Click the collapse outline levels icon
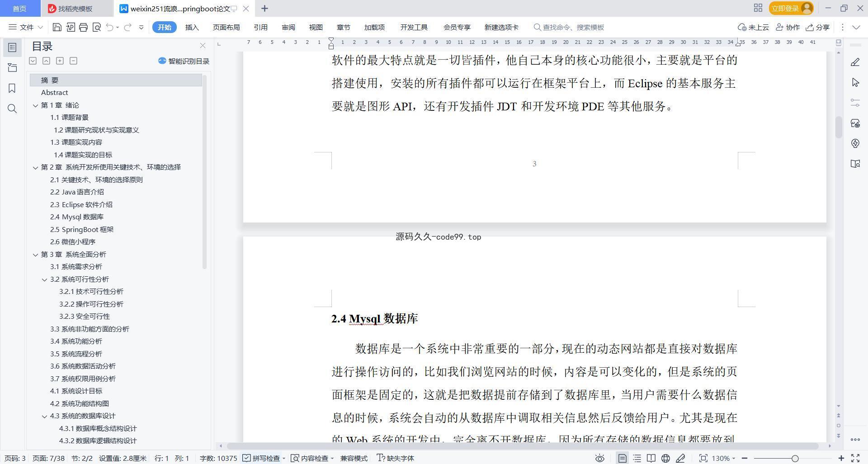Viewport: 868px width, 464px height. pos(46,61)
